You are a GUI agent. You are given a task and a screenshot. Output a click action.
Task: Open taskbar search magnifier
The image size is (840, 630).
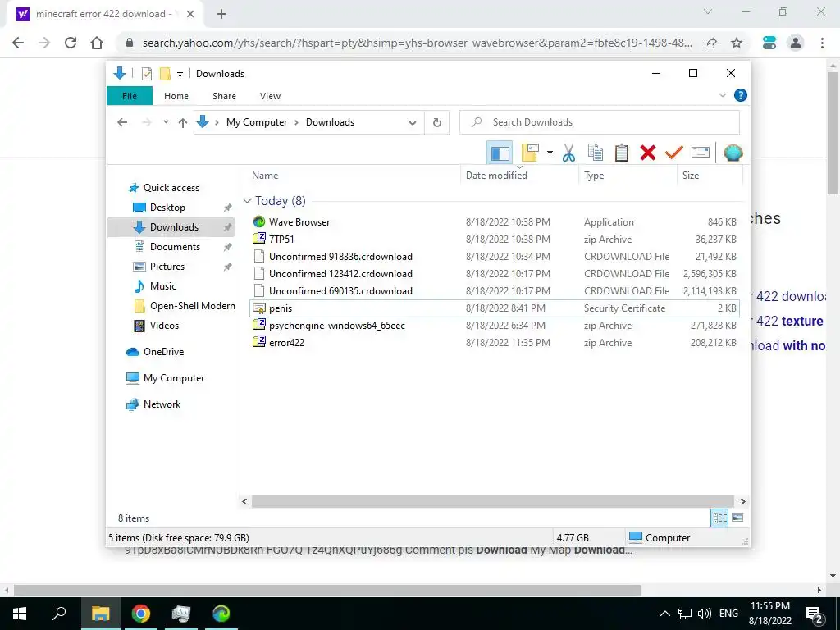tap(59, 614)
